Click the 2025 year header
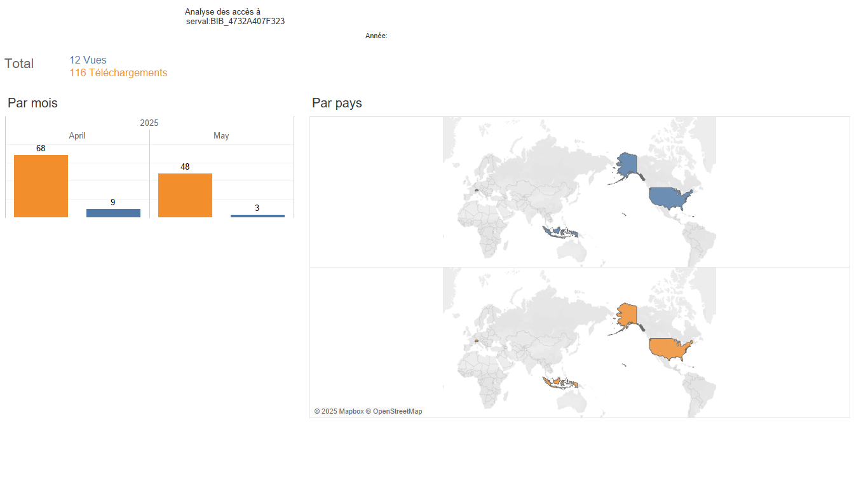Image resolution: width=868 pixels, height=488 pixels. point(149,123)
